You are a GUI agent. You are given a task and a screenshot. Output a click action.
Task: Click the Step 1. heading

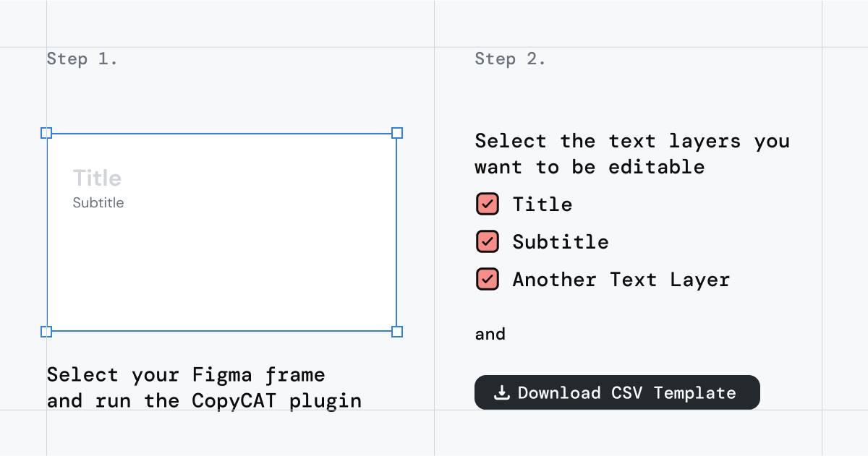[x=82, y=59]
